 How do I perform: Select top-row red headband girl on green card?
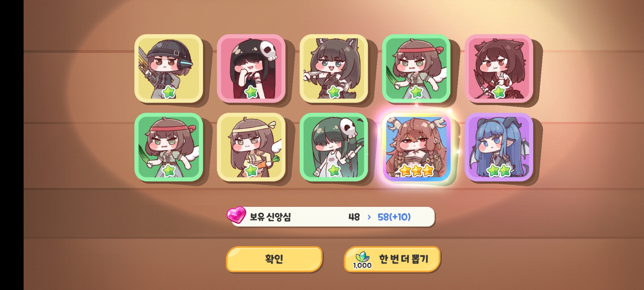(416, 68)
